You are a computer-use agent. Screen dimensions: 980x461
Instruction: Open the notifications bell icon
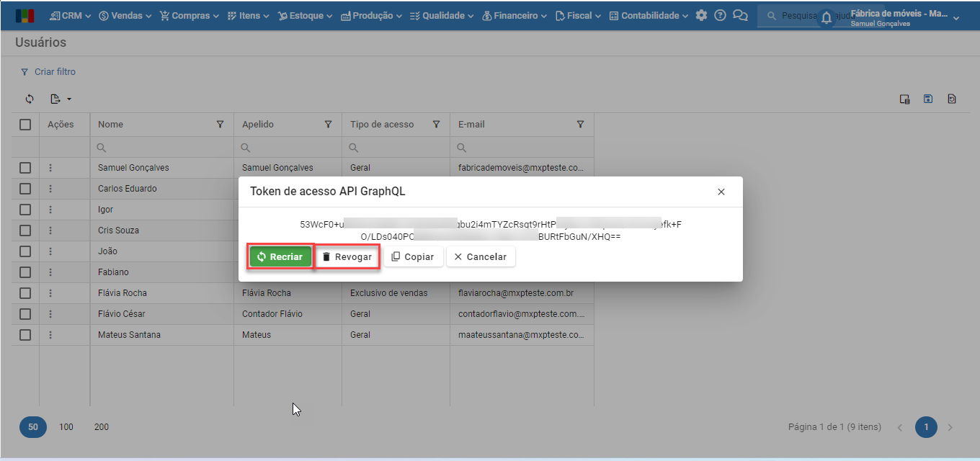click(827, 18)
